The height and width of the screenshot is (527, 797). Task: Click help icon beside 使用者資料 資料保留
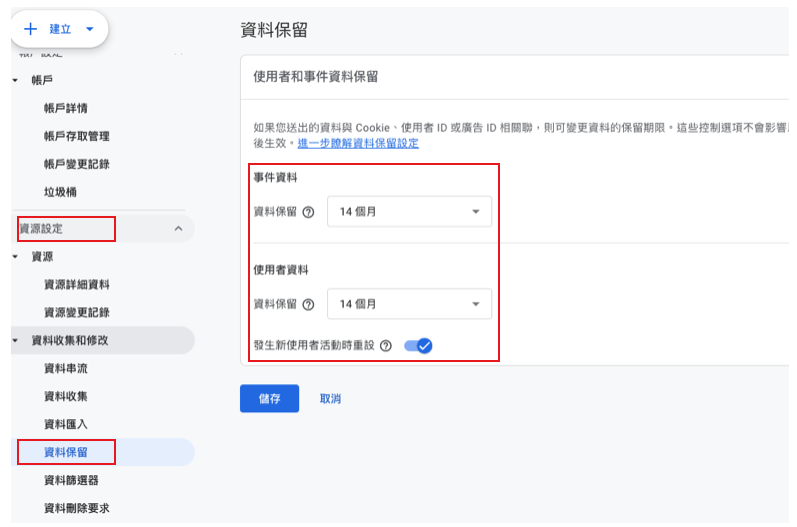(x=308, y=304)
